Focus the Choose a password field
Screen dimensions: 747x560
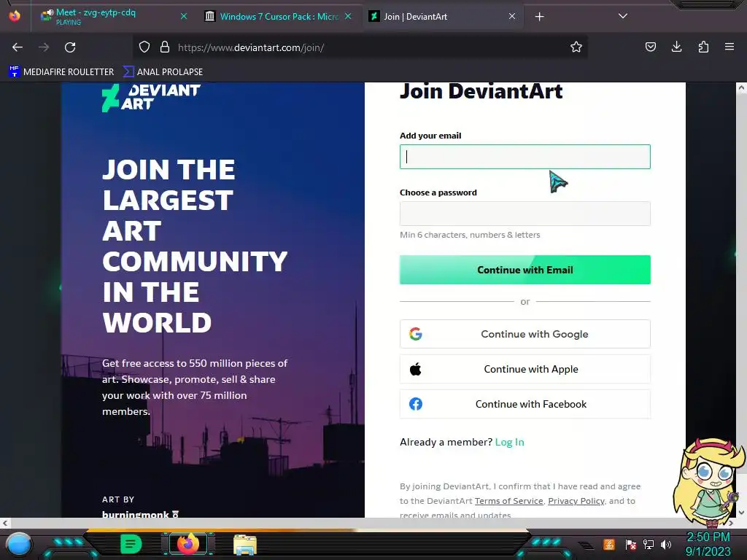(525, 214)
